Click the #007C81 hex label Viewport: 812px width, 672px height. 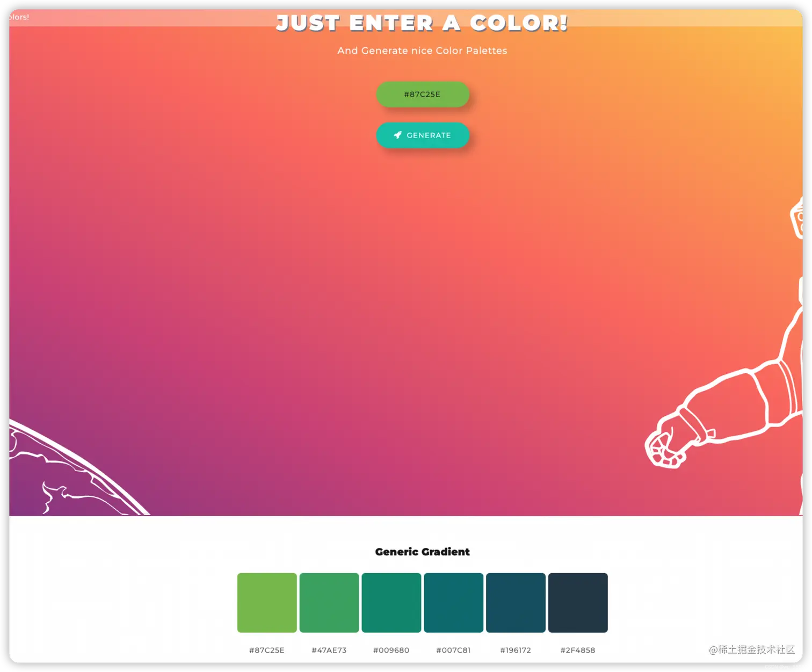453,650
